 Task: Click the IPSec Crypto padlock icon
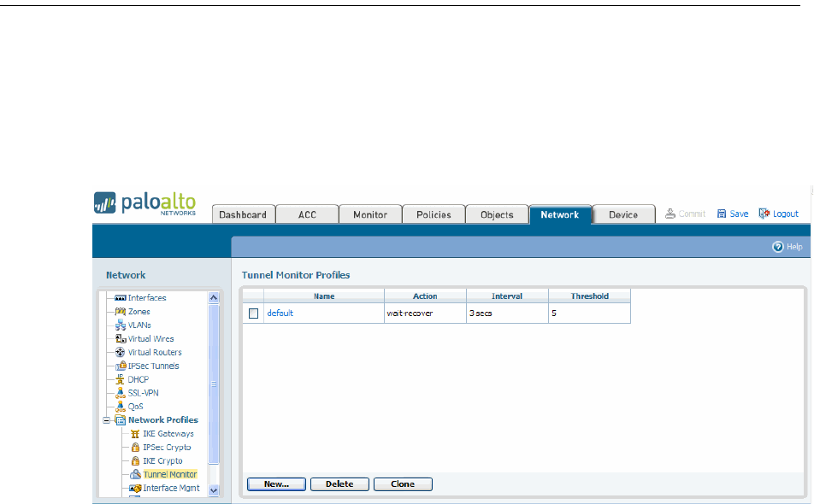click(x=135, y=447)
